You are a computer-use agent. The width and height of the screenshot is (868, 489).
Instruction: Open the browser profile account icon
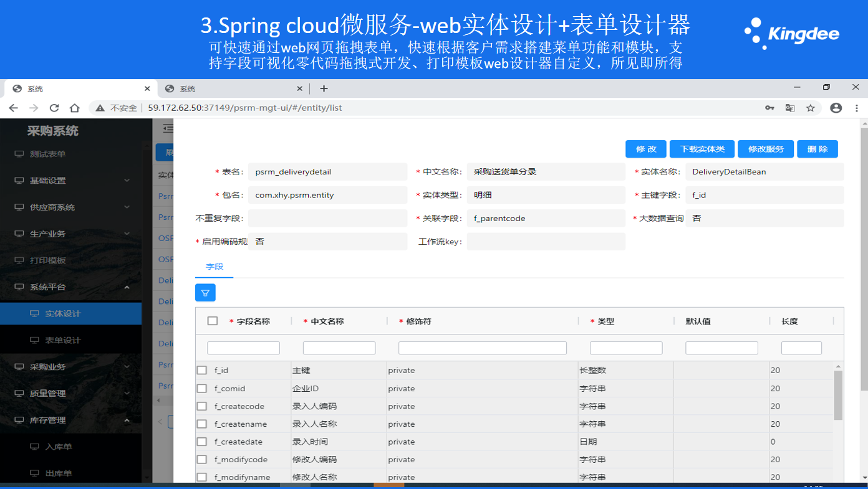tap(836, 108)
